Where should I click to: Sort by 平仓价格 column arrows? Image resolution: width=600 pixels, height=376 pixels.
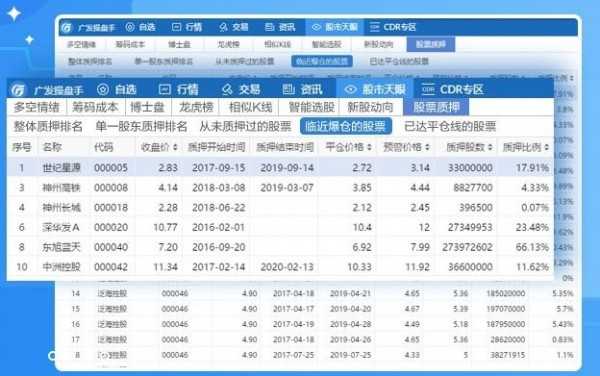369,147
